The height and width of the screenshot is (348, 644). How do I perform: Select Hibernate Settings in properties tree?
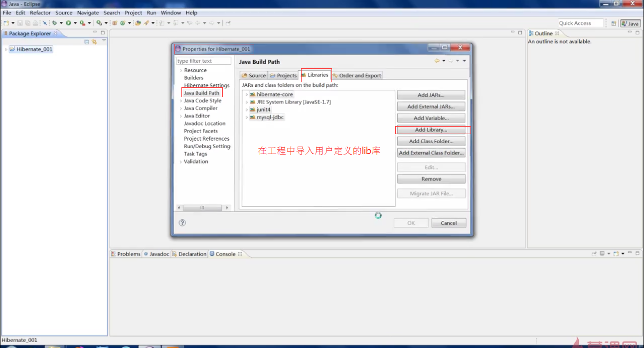tap(206, 85)
